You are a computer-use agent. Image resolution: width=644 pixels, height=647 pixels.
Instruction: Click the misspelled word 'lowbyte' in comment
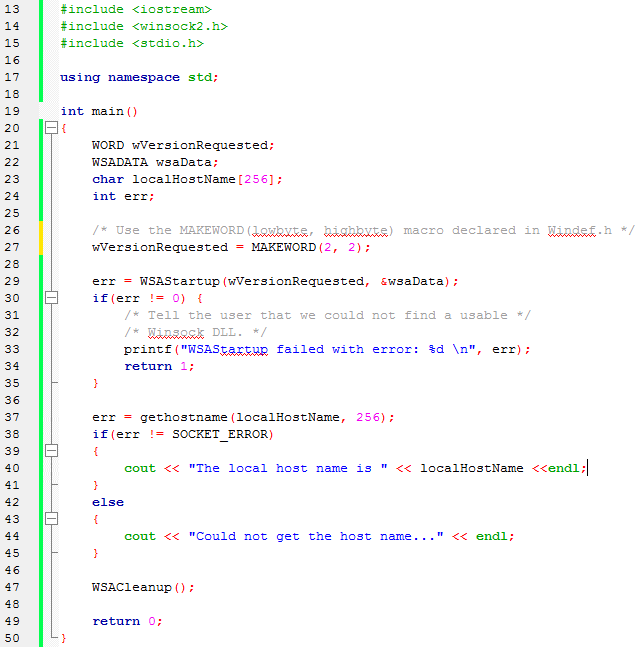coord(280,230)
